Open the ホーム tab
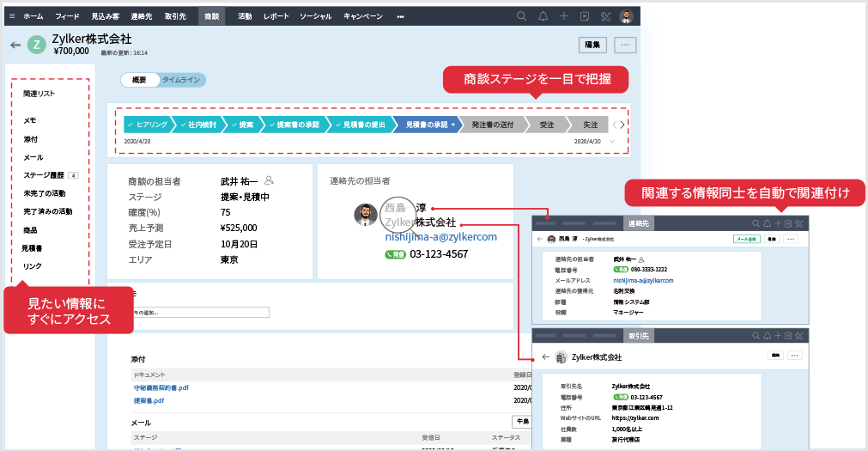Image resolution: width=868 pixels, height=451 pixels. pyautogui.click(x=33, y=16)
